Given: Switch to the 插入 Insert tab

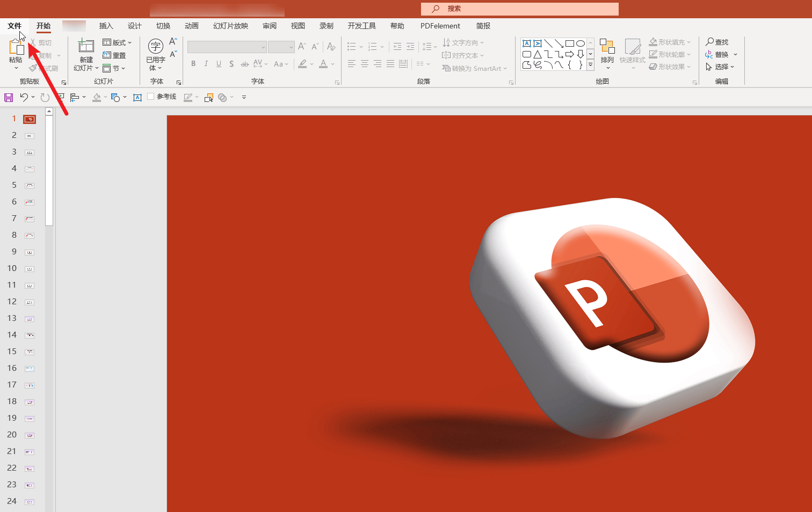Looking at the screenshot, I should click(x=106, y=26).
